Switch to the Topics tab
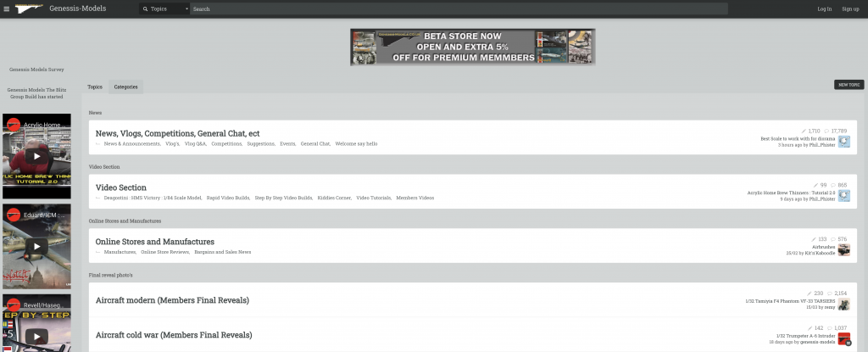The width and height of the screenshot is (868, 352). pyautogui.click(x=95, y=87)
